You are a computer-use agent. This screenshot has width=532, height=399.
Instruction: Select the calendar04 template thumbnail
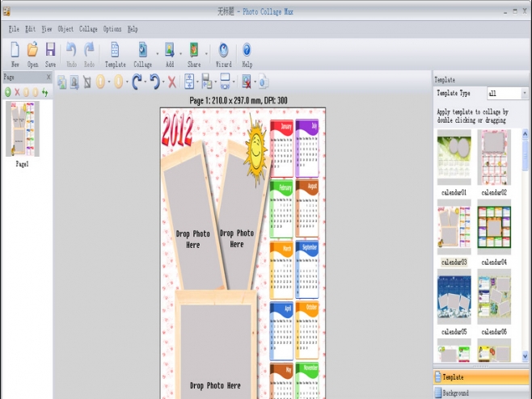coord(494,227)
